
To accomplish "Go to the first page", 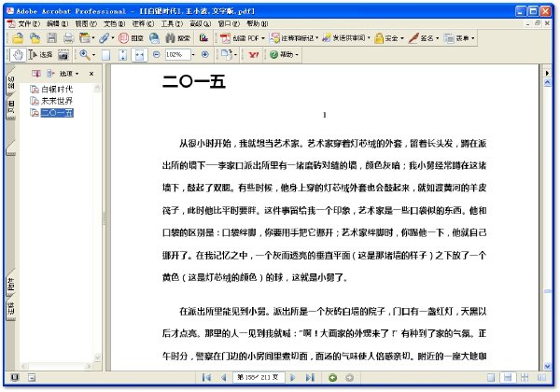I will click(x=206, y=378).
